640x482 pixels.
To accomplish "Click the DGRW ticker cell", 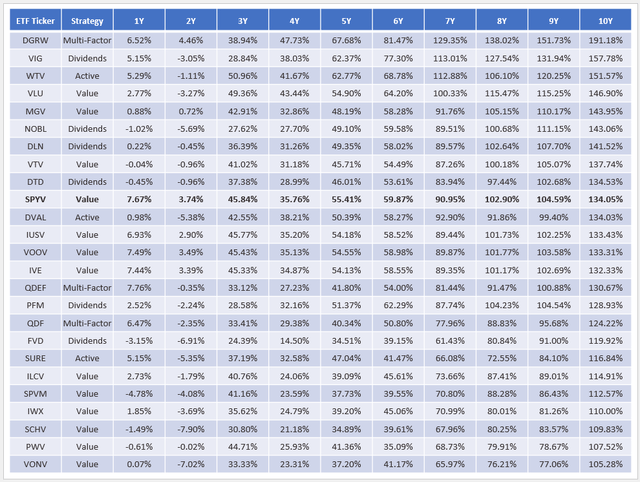I will tap(33, 40).
